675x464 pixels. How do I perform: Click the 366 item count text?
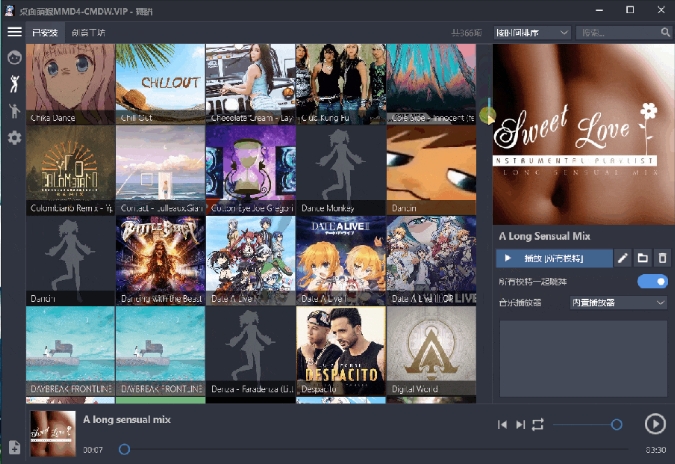pos(467,33)
